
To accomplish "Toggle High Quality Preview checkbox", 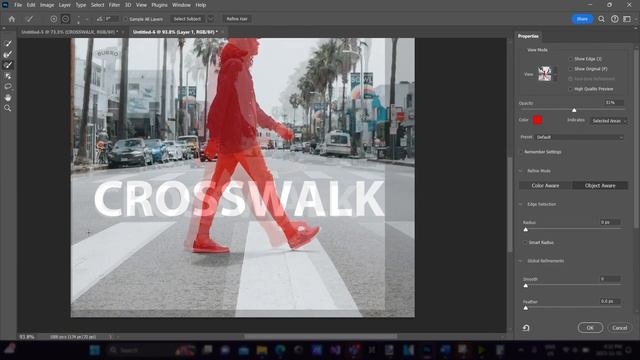I will click(x=570, y=89).
